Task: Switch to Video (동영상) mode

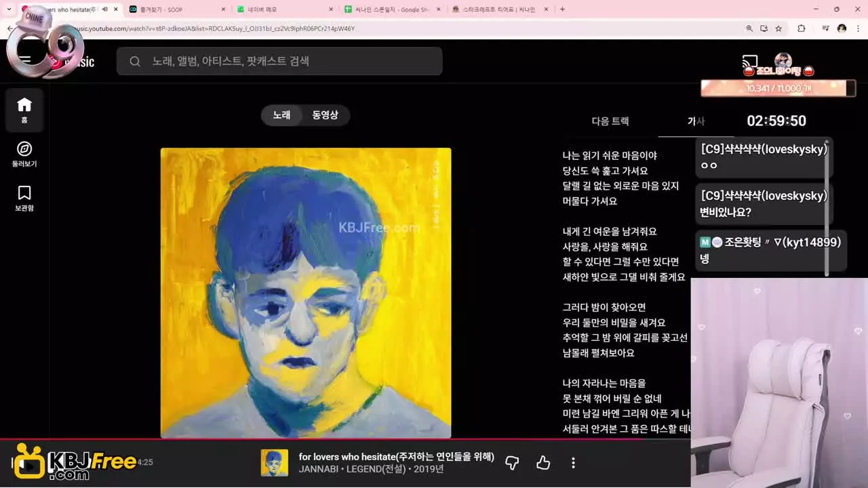Action: pyautogui.click(x=325, y=115)
